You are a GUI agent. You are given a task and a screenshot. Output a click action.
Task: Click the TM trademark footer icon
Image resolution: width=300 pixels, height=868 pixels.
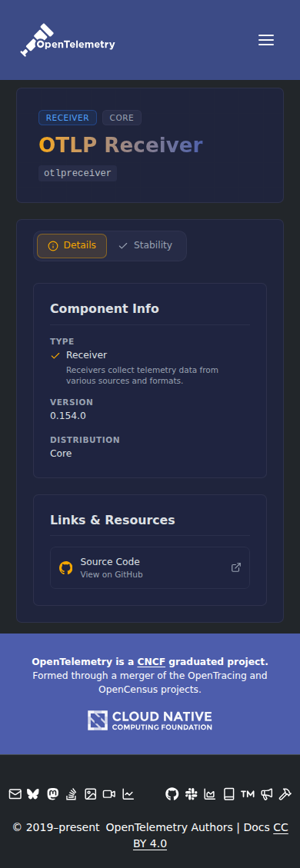tap(248, 794)
